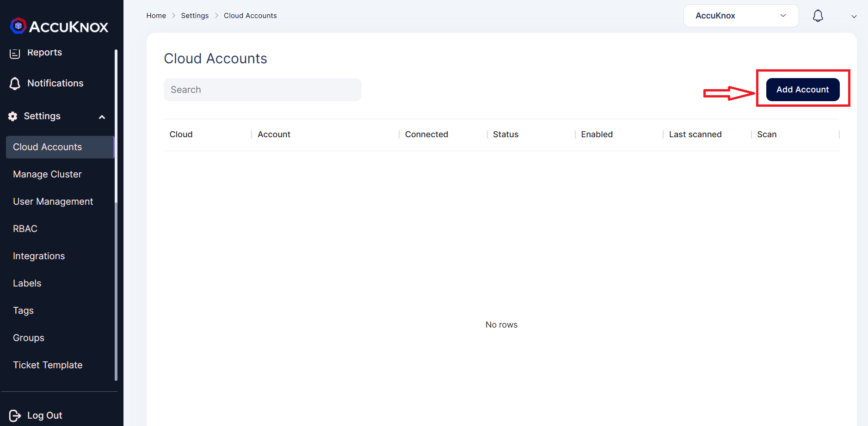
Task: Open Tags settings
Action: (23, 310)
